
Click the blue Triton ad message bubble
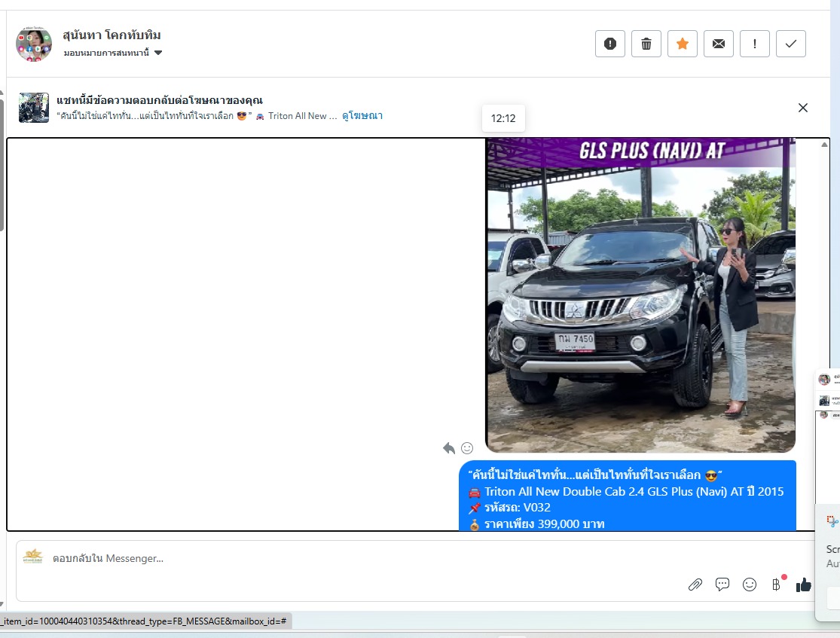[628, 496]
